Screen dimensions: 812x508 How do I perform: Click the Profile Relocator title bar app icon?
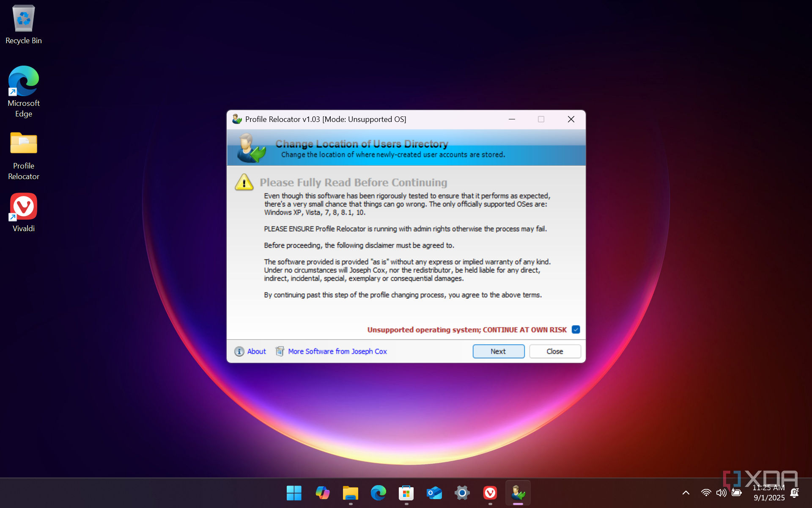(237, 119)
